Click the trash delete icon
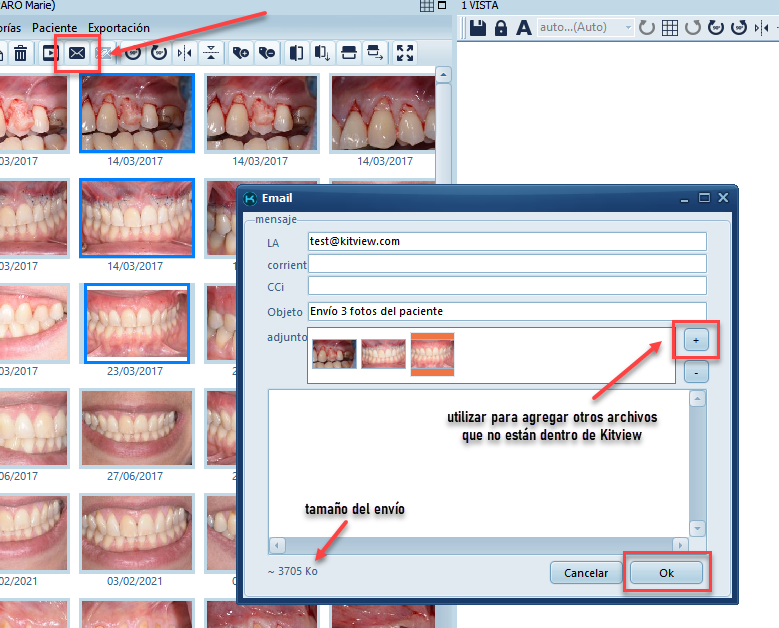Screen dimensions: 779x628 click(x=20, y=53)
